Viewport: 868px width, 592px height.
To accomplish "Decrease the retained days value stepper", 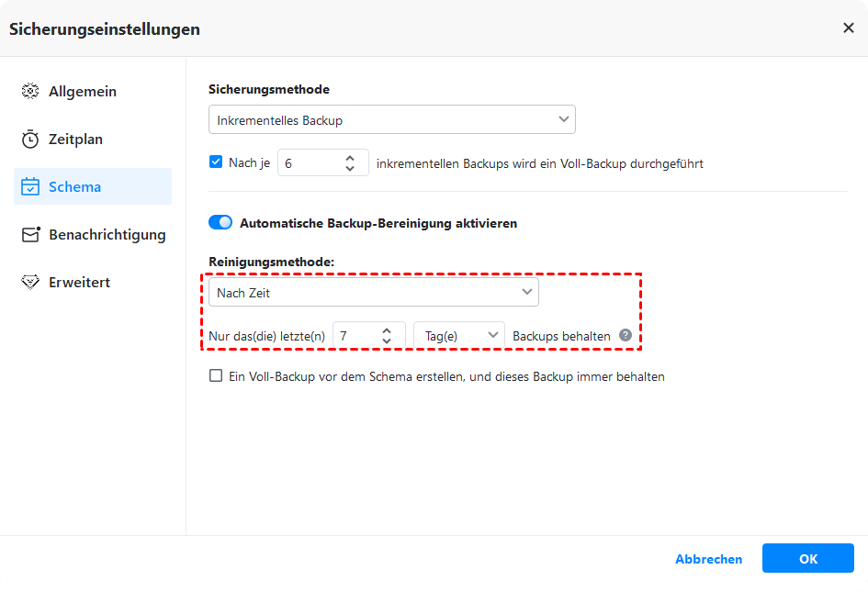I will (387, 341).
